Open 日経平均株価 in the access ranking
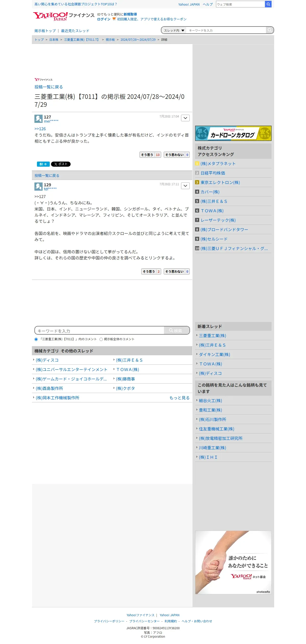 tap(213, 173)
